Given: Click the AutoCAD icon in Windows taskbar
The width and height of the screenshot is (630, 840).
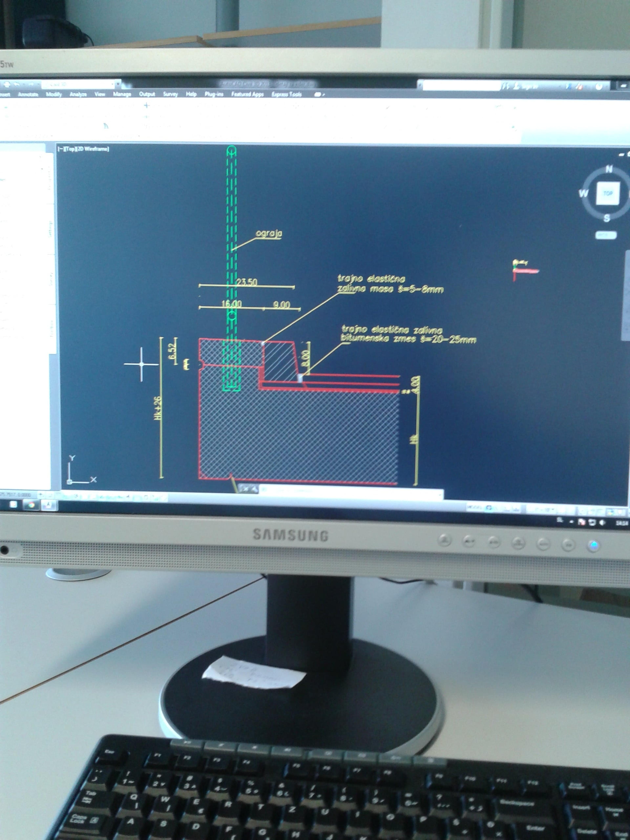Looking at the screenshot, I should tap(48, 505).
